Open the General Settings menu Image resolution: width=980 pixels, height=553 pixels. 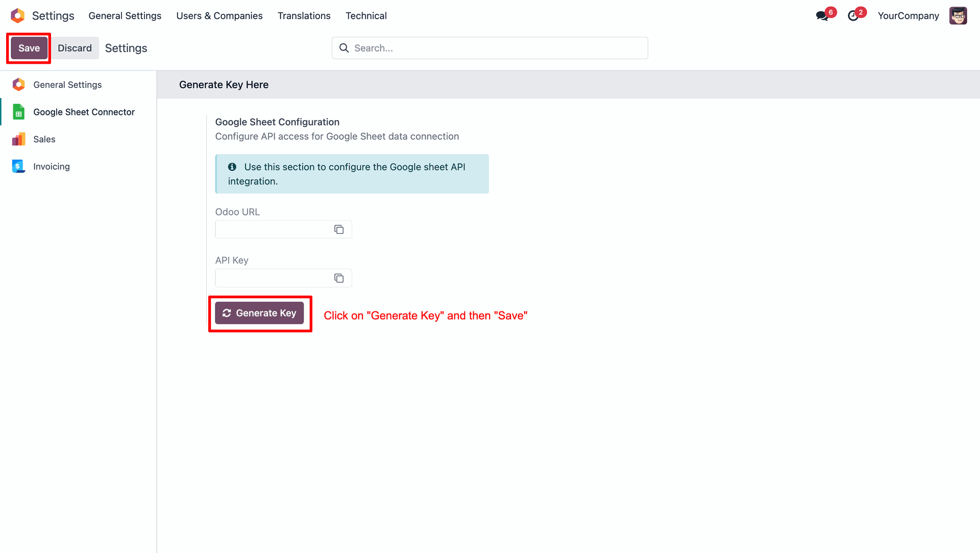125,16
